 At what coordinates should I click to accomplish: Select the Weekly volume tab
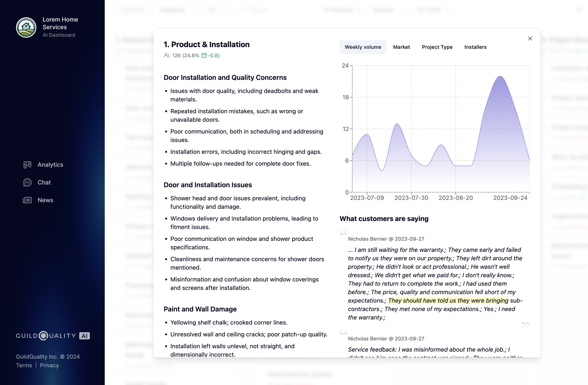(x=363, y=47)
